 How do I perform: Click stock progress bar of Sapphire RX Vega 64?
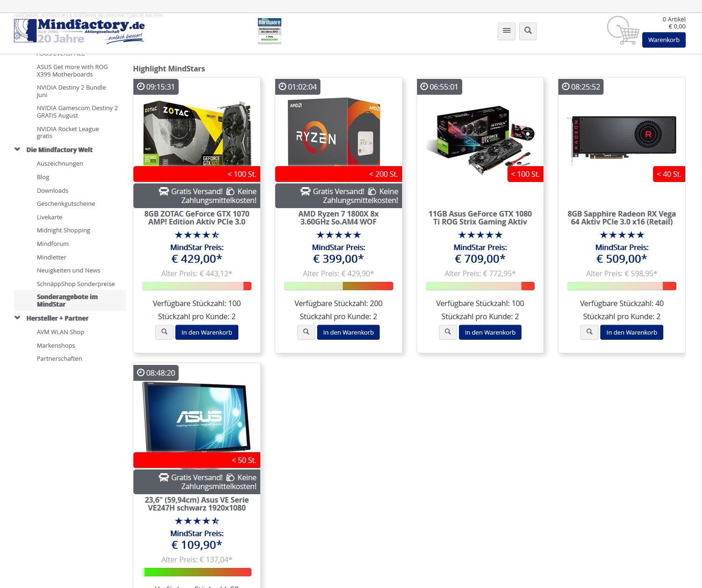click(622, 286)
